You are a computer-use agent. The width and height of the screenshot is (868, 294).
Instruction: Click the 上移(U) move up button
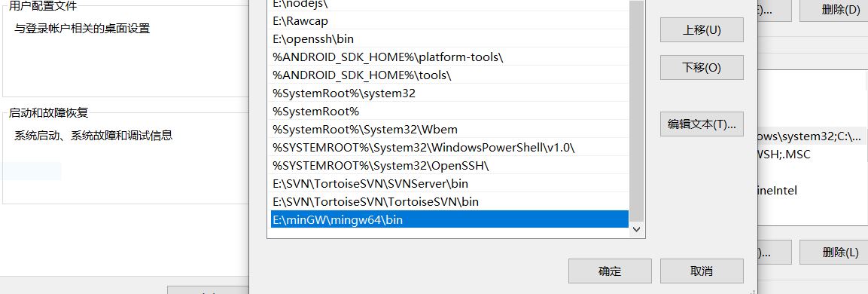click(x=702, y=29)
